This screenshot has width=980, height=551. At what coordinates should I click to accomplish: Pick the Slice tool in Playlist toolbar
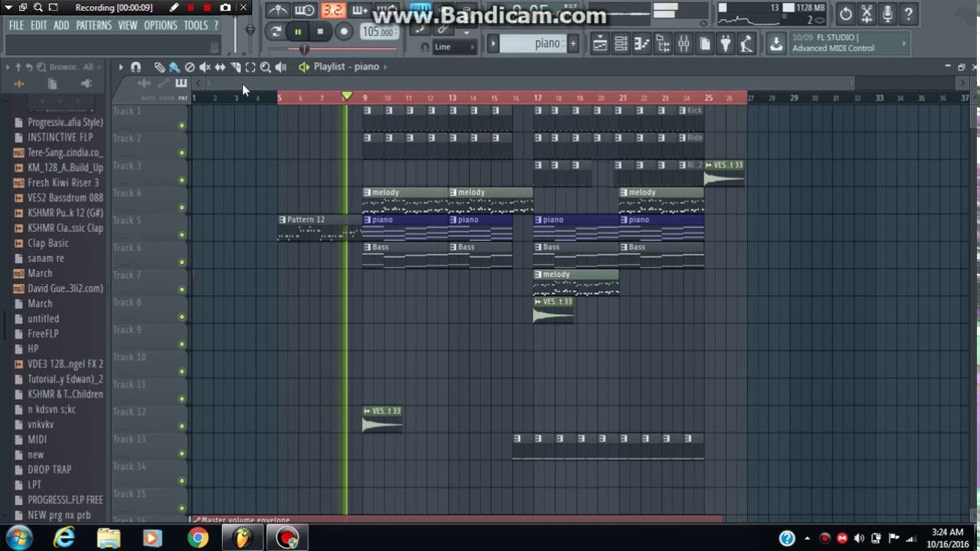(236, 67)
